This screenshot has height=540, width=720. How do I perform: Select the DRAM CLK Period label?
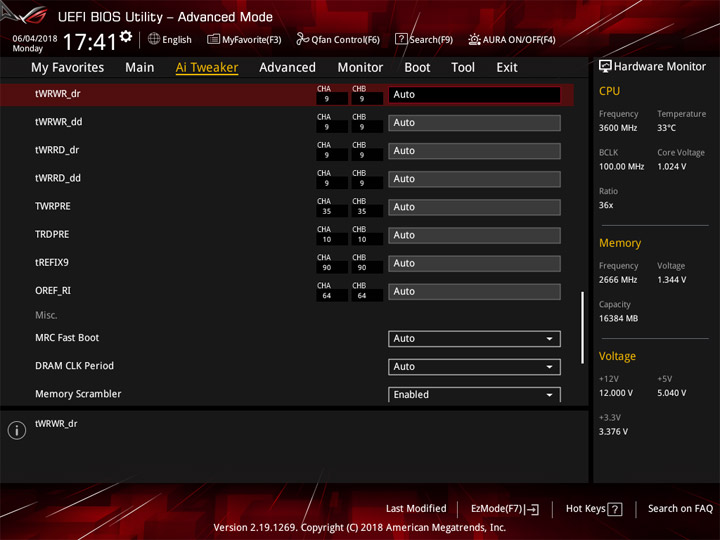(x=74, y=366)
